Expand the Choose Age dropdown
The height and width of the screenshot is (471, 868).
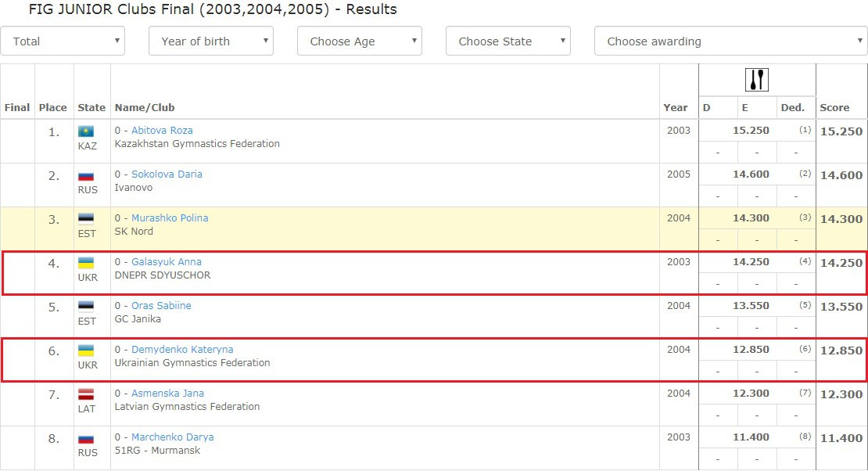pyautogui.click(x=359, y=41)
